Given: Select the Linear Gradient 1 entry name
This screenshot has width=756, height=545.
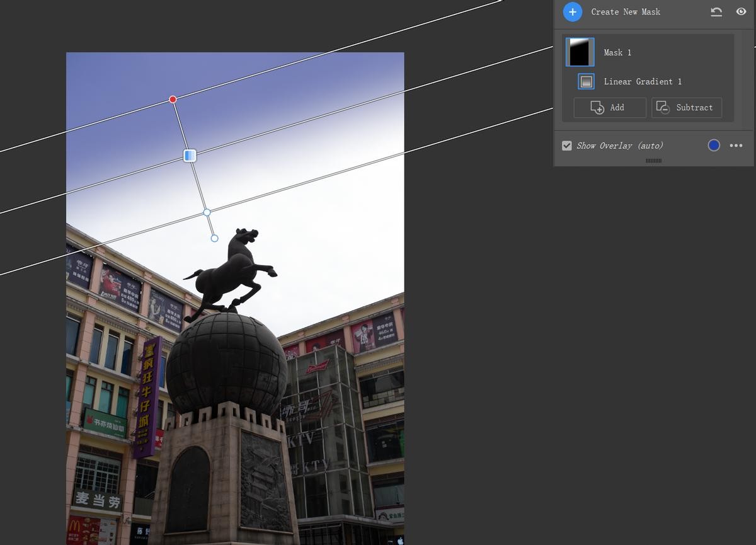Looking at the screenshot, I should (x=643, y=82).
